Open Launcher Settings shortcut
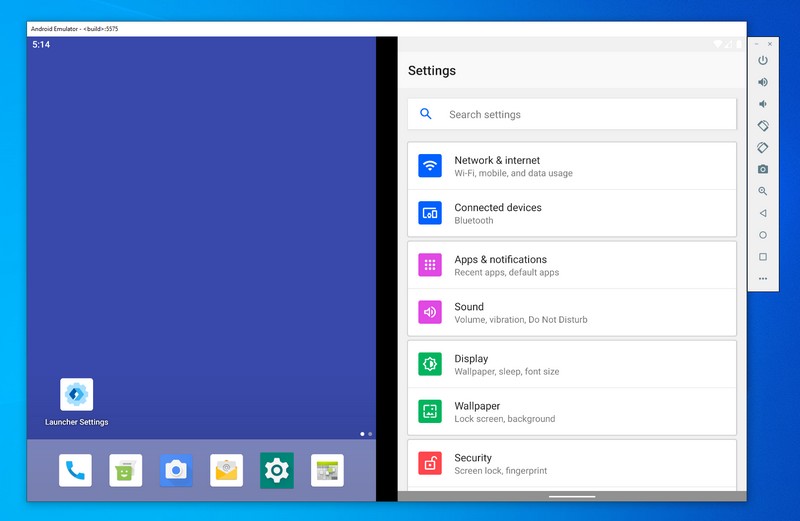Viewport: 800px width, 521px height. click(77, 396)
